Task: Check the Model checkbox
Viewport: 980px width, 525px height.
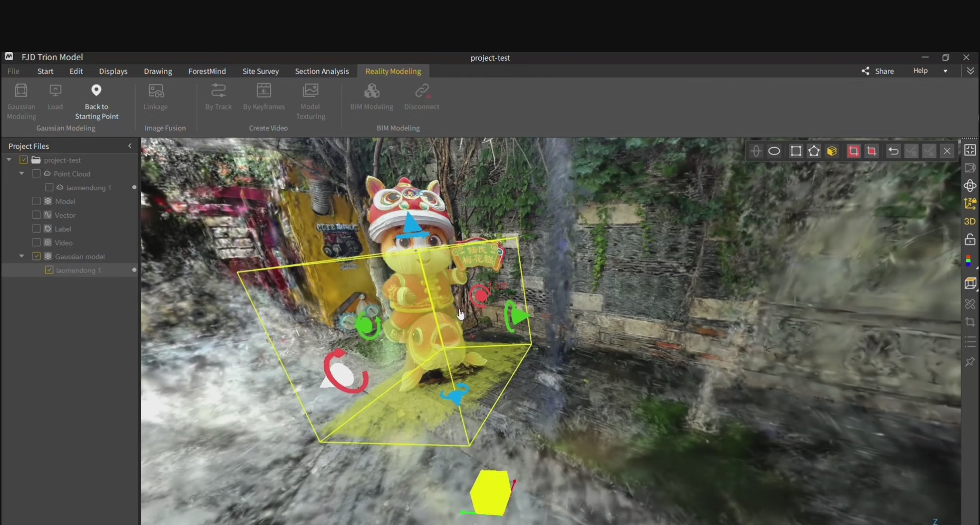Action: (x=36, y=201)
